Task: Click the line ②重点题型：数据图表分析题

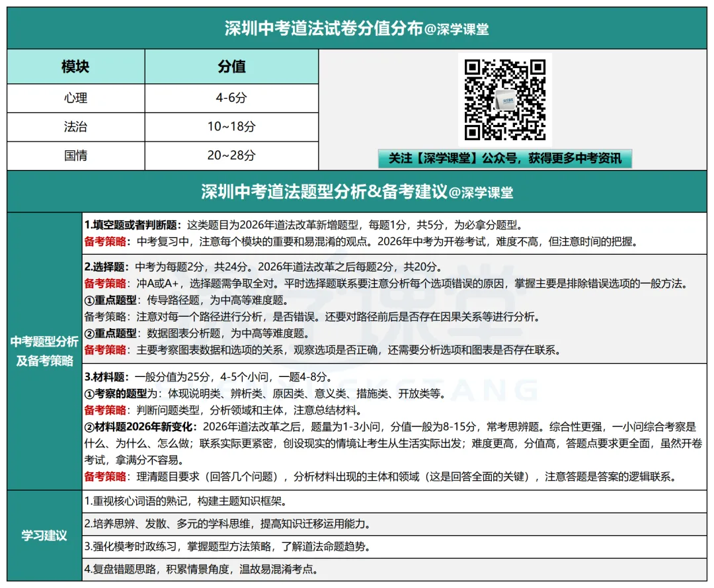Action: [x=197, y=334]
